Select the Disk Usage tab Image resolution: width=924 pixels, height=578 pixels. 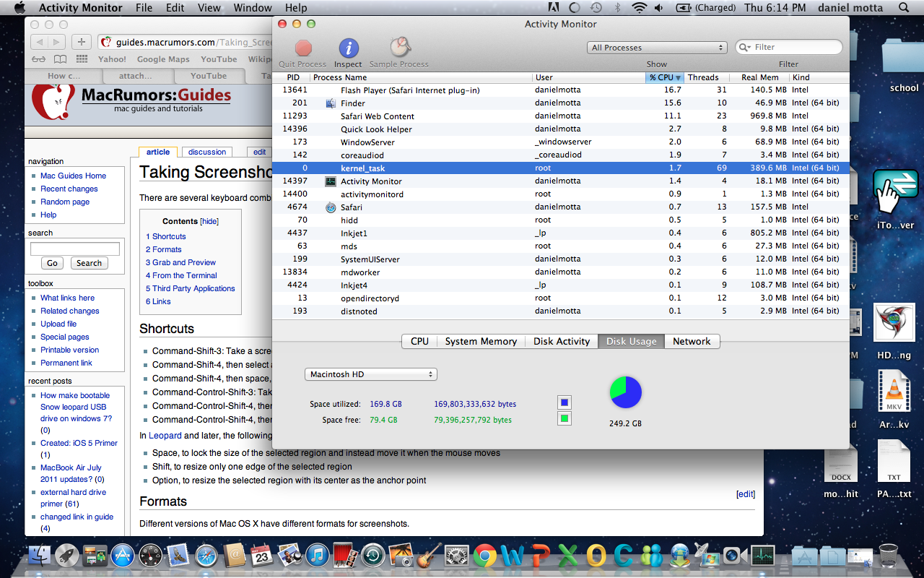point(632,341)
